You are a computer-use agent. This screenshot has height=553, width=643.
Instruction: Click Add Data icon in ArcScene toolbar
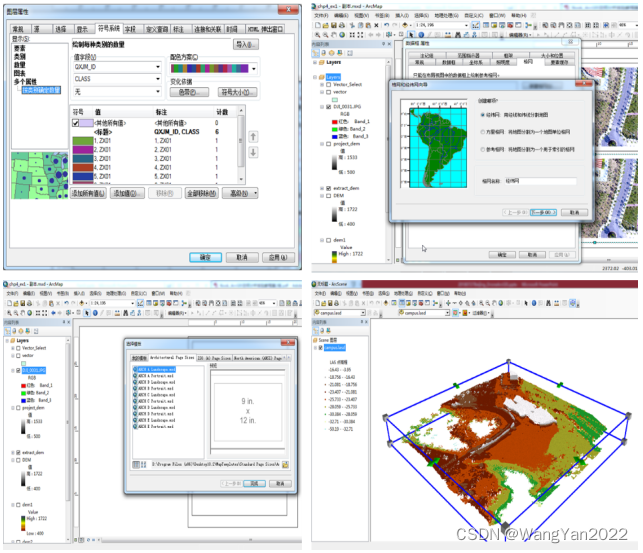(x=386, y=303)
